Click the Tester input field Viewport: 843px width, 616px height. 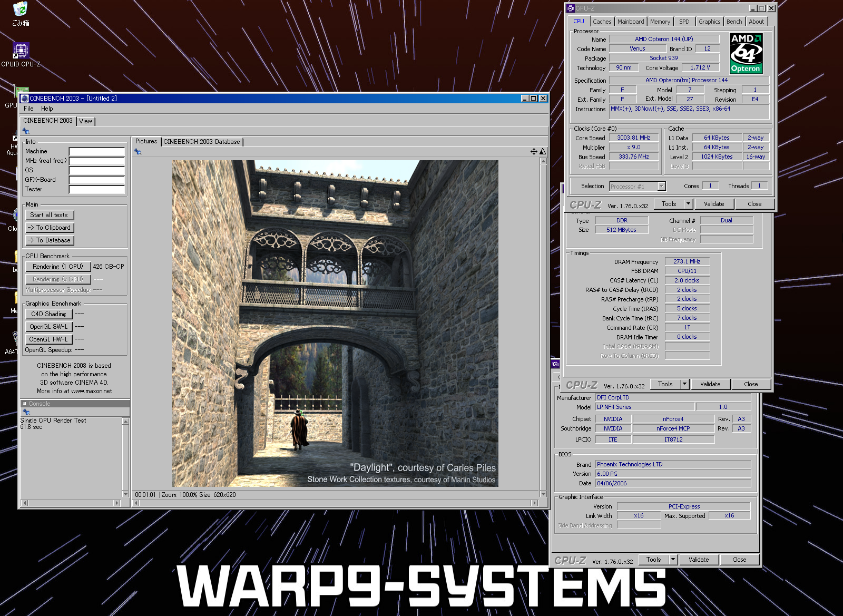97,190
